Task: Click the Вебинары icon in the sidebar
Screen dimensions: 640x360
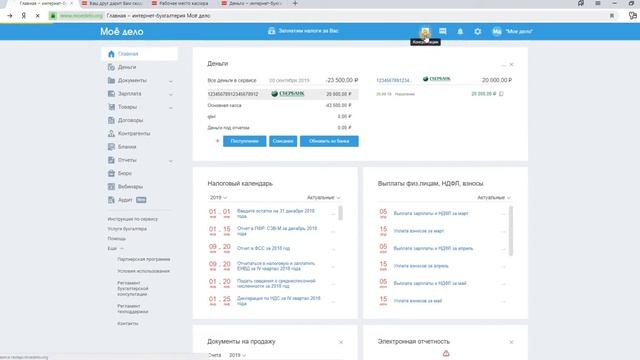Action: click(x=111, y=187)
